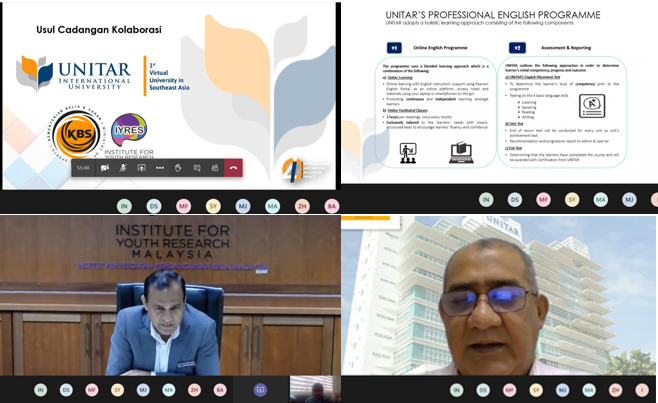Raise your hand in the meeting
This screenshot has width=658, height=403.
tap(178, 168)
